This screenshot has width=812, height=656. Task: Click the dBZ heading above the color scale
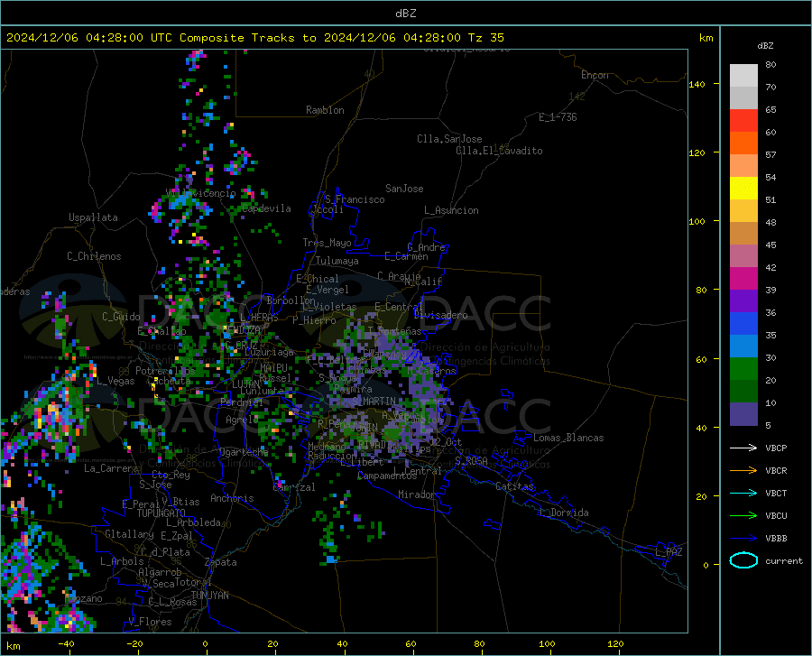pos(765,45)
